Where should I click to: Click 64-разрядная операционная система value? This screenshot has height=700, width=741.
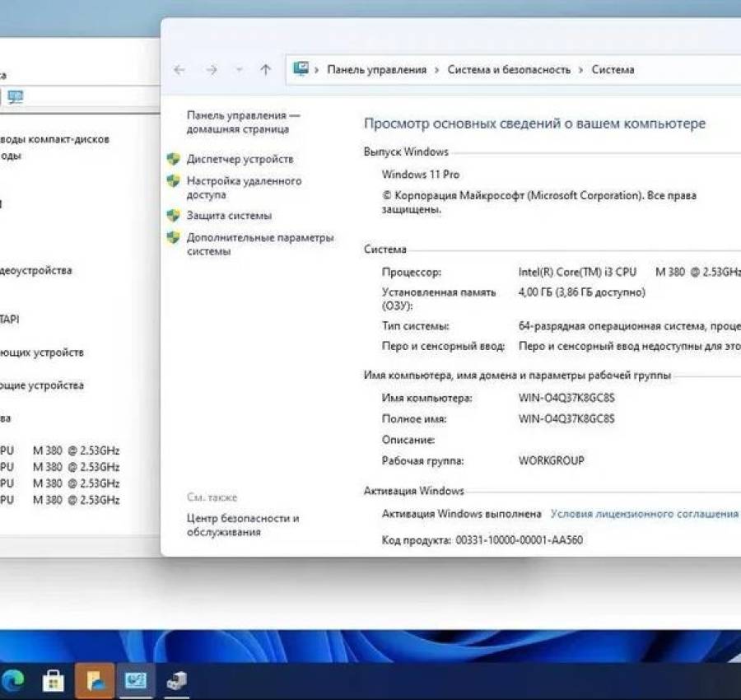tap(630, 325)
